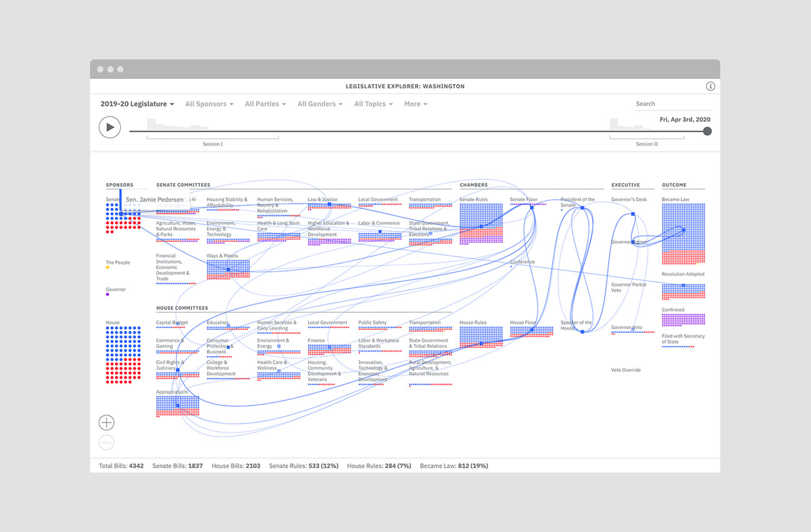Screen dimensions: 811x532
Task: Click the Total Bills: 4342 status
Action: pyautogui.click(x=121, y=466)
